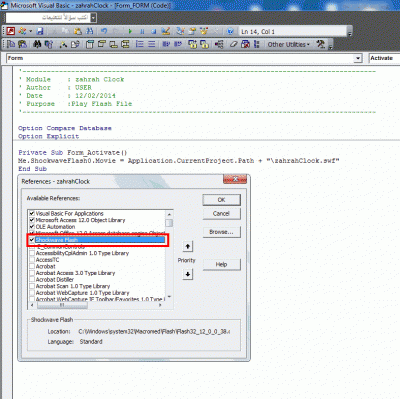Check Acrobat Access 3.0 Type Library
Screen dimensions: 400x399
pos(32,273)
